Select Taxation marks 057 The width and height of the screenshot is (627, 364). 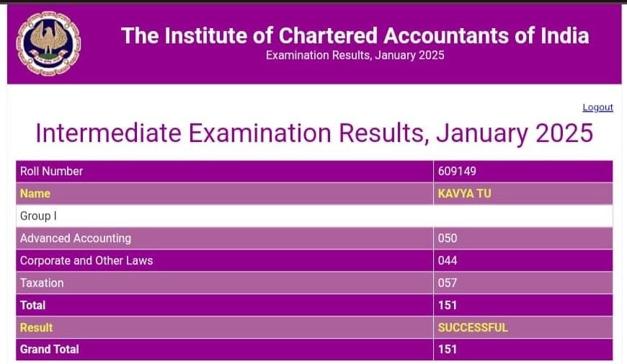pos(448,283)
